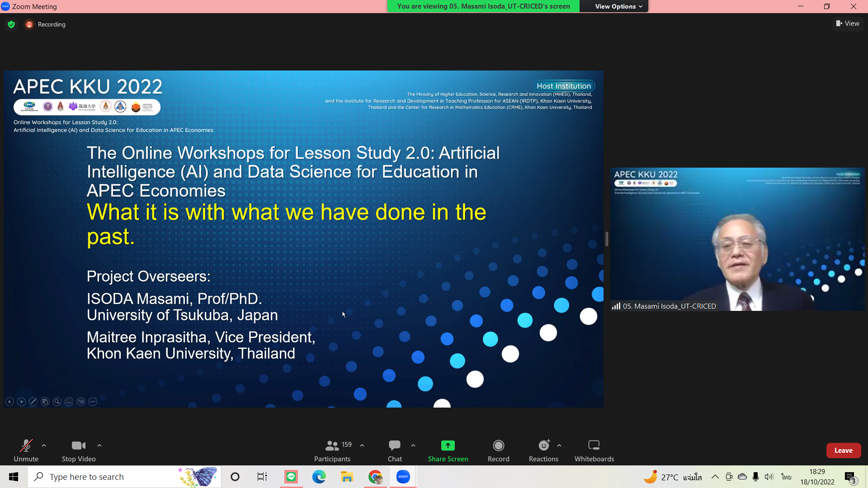Leave the meeting
The width and height of the screenshot is (868, 488).
coord(843,450)
